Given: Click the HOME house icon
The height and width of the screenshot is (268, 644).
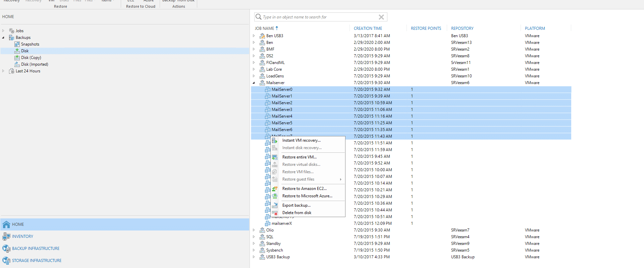Looking at the screenshot, I should (x=6, y=224).
